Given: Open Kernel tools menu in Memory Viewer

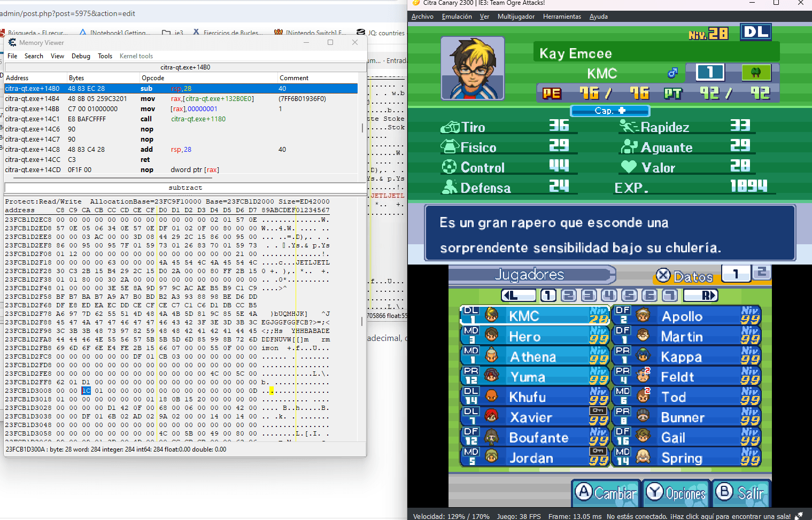Looking at the screenshot, I should [136, 56].
